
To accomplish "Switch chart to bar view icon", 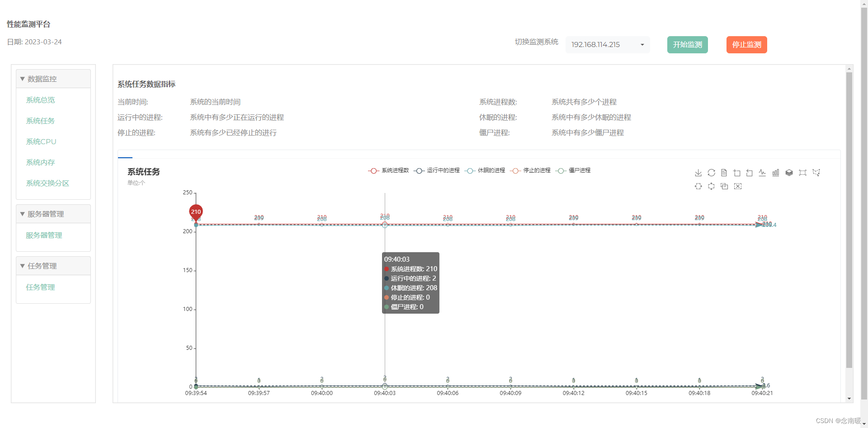I will tap(776, 173).
